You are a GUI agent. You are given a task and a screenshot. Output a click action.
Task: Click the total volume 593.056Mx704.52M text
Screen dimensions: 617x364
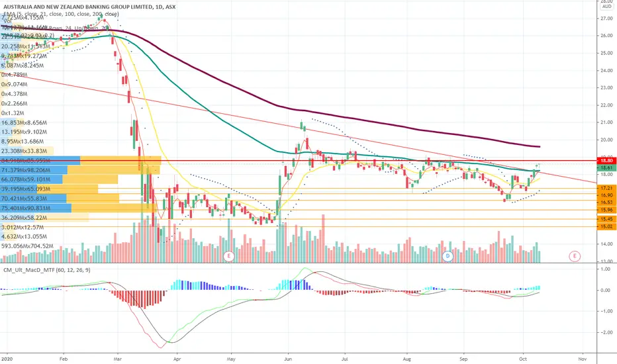[x=27, y=246]
